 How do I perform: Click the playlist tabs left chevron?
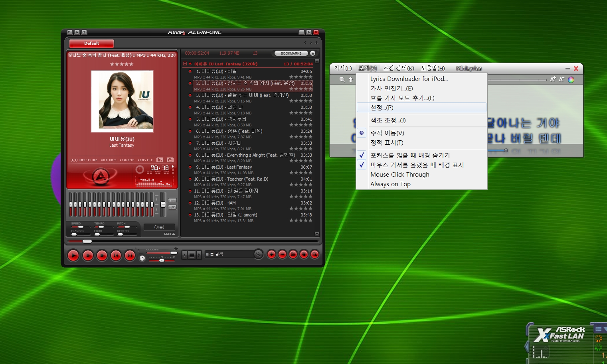click(x=305, y=42)
